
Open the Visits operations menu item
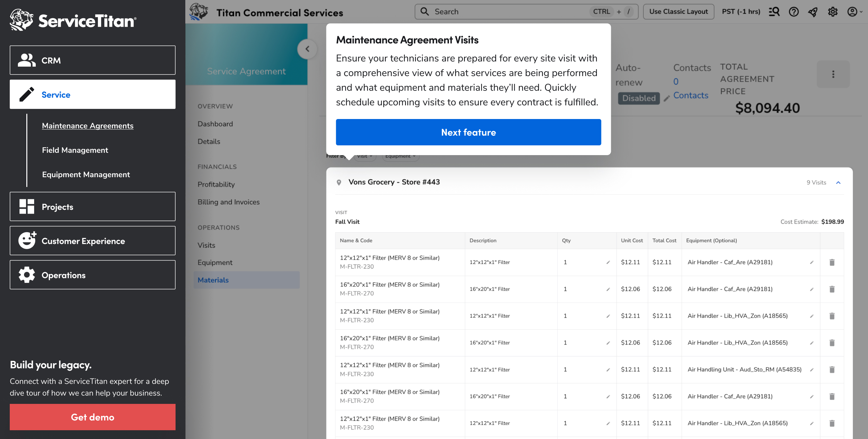(206, 245)
